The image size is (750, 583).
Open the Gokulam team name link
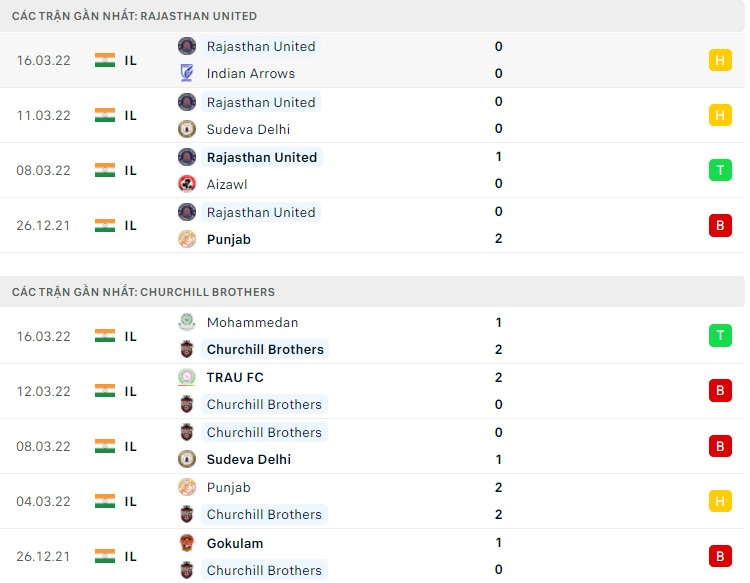(x=235, y=543)
